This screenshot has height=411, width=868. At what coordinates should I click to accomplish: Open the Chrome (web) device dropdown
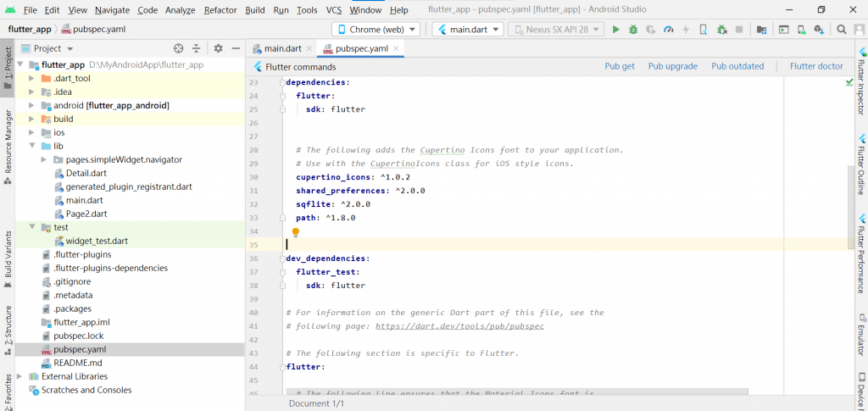tap(376, 30)
